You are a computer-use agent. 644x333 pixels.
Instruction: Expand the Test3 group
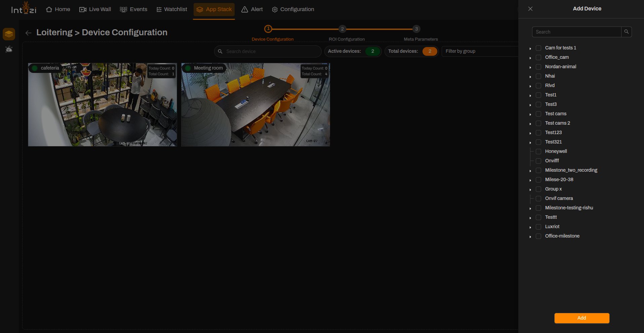click(x=530, y=105)
